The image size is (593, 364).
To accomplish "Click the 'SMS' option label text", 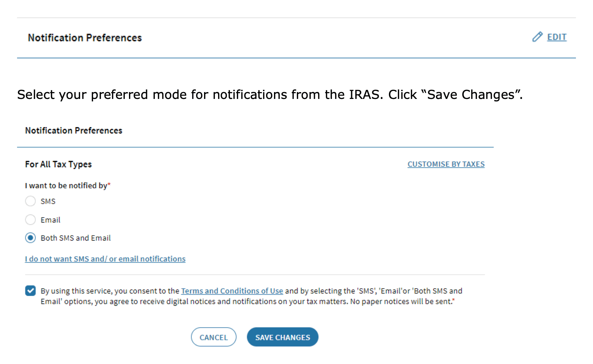I will pyautogui.click(x=48, y=202).
